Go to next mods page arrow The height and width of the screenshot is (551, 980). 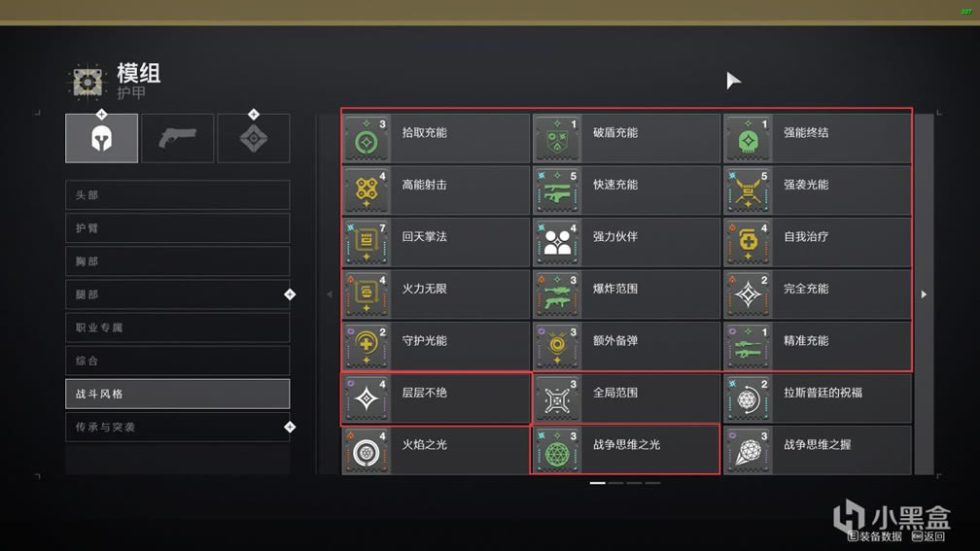coord(924,294)
